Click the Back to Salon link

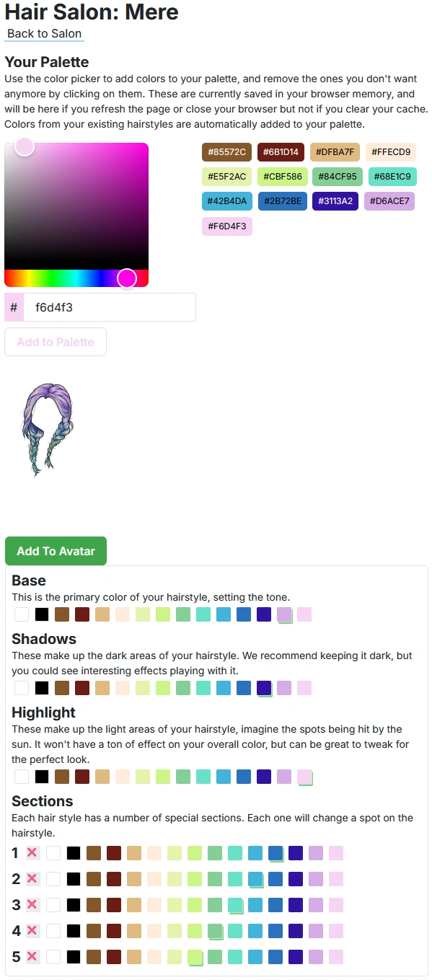point(44,34)
